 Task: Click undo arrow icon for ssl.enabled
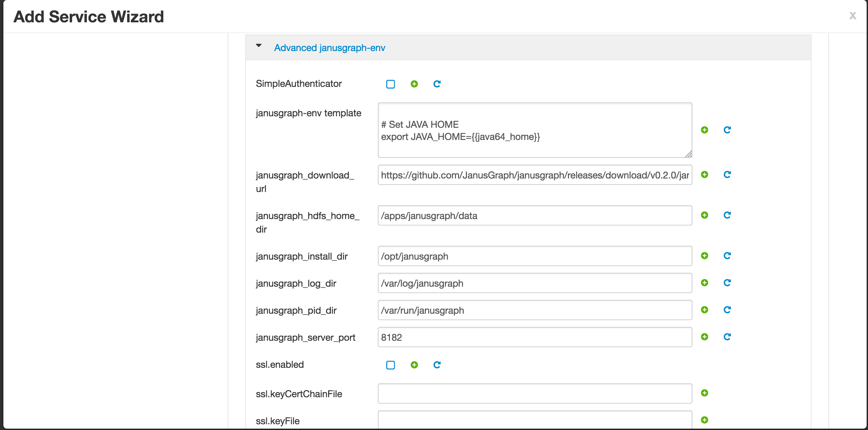(x=437, y=365)
